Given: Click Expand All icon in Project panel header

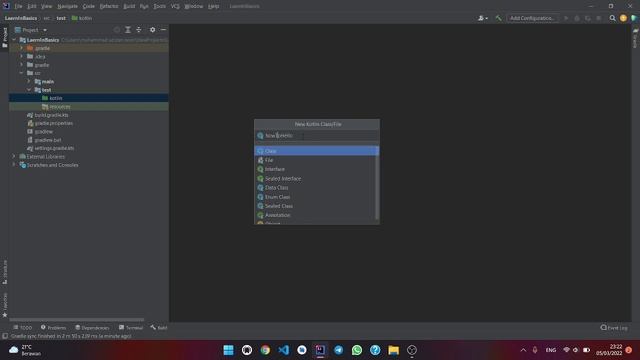Looking at the screenshot, I should (x=128, y=30).
